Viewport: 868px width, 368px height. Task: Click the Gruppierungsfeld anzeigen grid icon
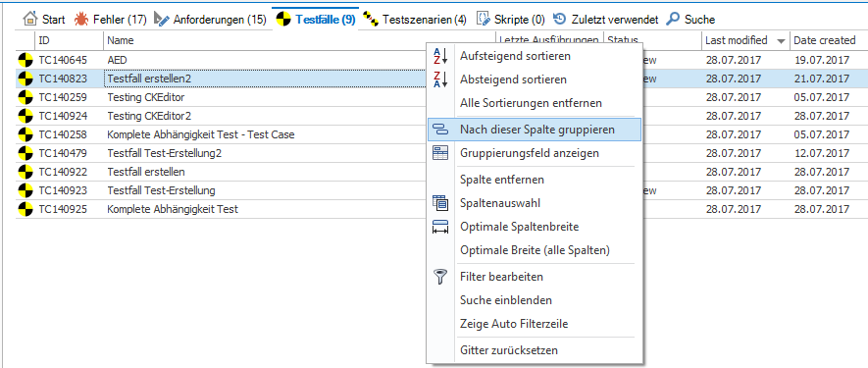pyautogui.click(x=440, y=153)
